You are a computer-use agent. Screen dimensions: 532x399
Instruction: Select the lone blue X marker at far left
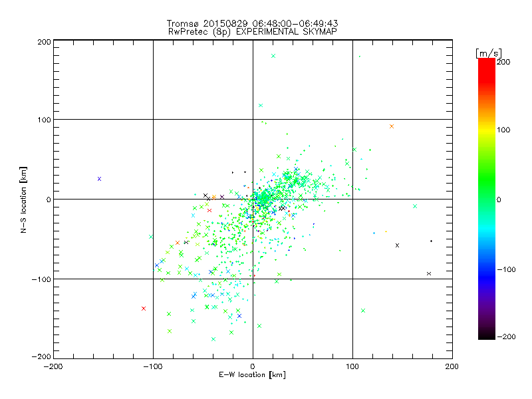point(99,179)
